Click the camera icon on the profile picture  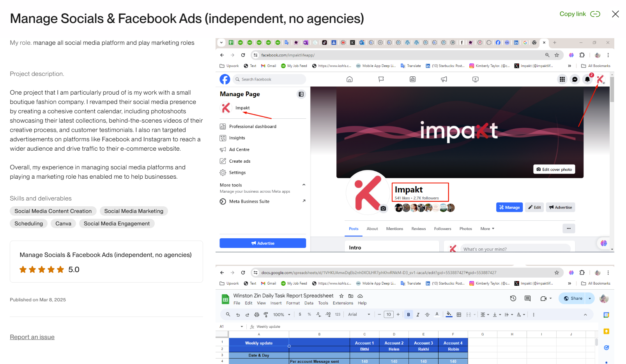384,209
